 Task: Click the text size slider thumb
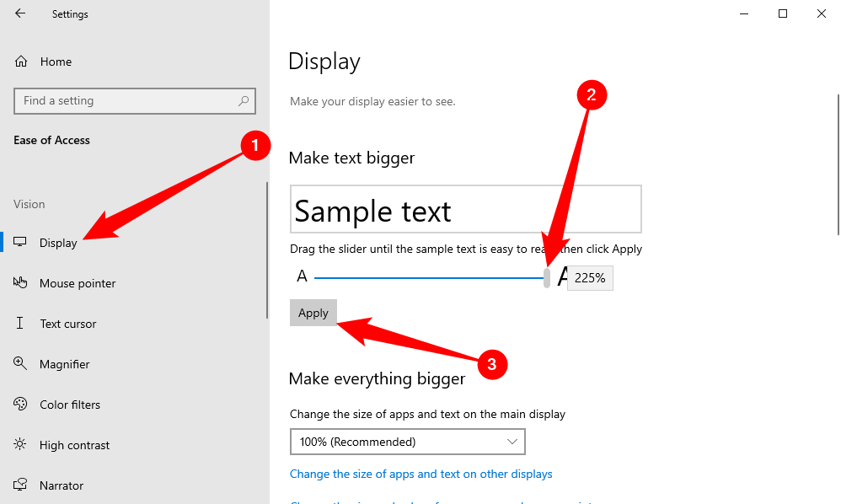tap(547, 278)
